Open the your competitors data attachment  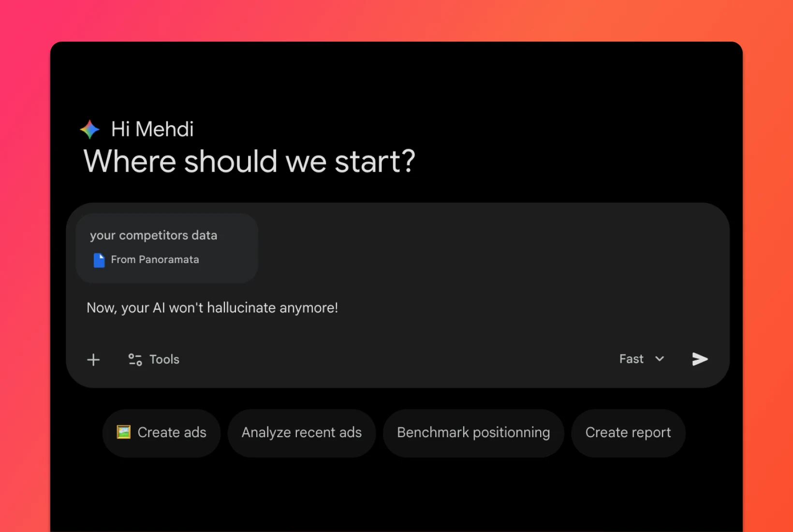[x=166, y=247]
